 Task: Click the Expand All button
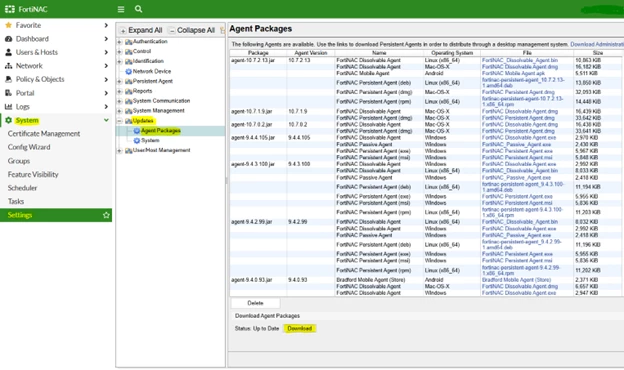click(141, 30)
